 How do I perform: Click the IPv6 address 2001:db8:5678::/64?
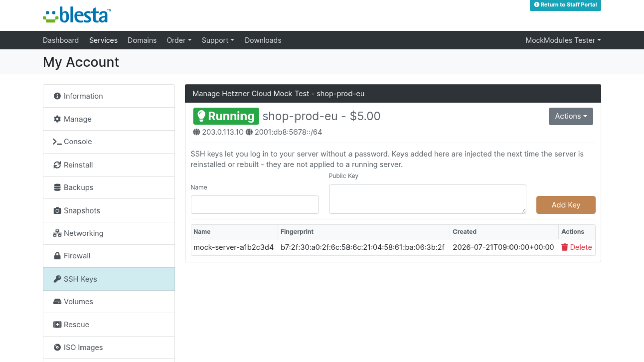click(288, 132)
